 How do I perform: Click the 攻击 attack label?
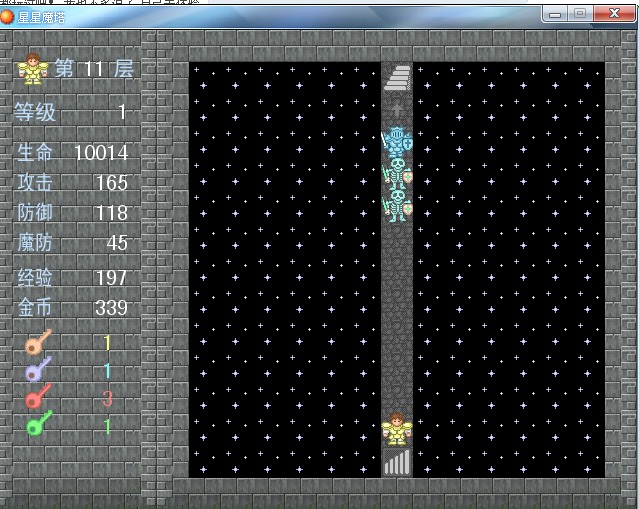coord(35,182)
